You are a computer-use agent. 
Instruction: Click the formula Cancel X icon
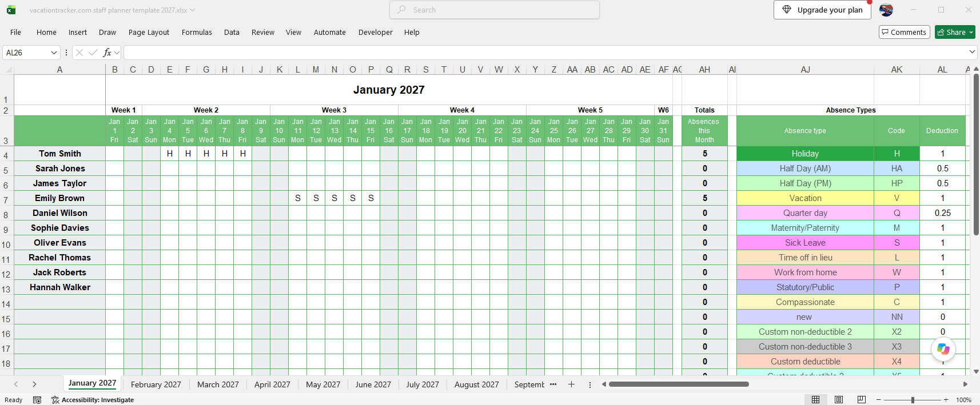79,53
